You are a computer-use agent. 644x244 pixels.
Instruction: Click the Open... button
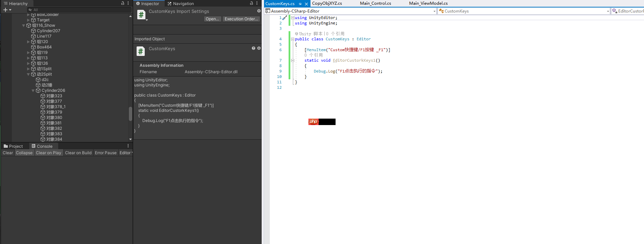(x=213, y=19)
